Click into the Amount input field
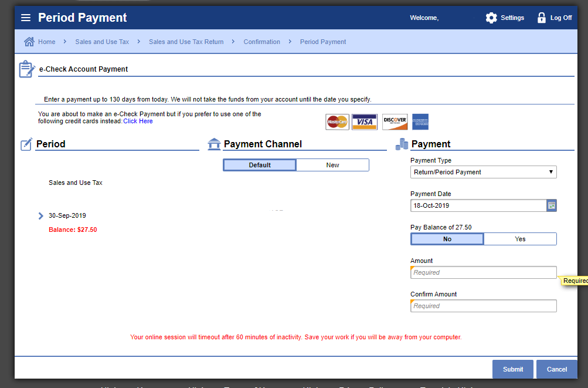The width and height of the screenshot is (588, 388). pos(483,272)
